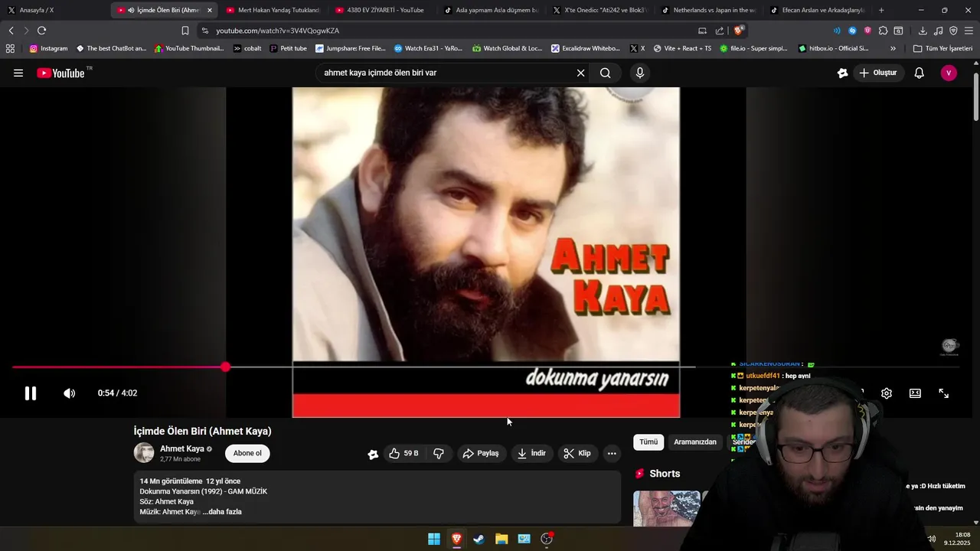
Task: Clear the search box with the X
Action: tap(580, 73)
